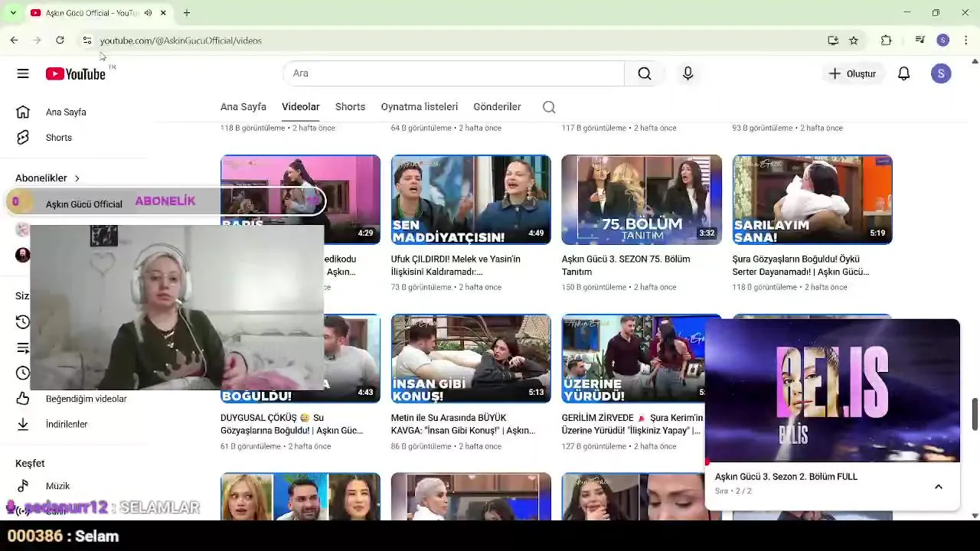Open the gray-haired woman video thumbnail, bottom row
Screen dimensions: 980x551
pyautogui.click(x=471, y=497)
